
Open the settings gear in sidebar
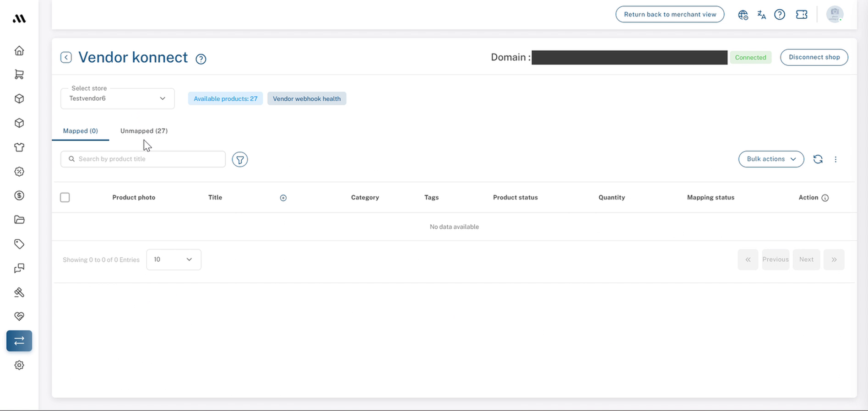point(19,365)
